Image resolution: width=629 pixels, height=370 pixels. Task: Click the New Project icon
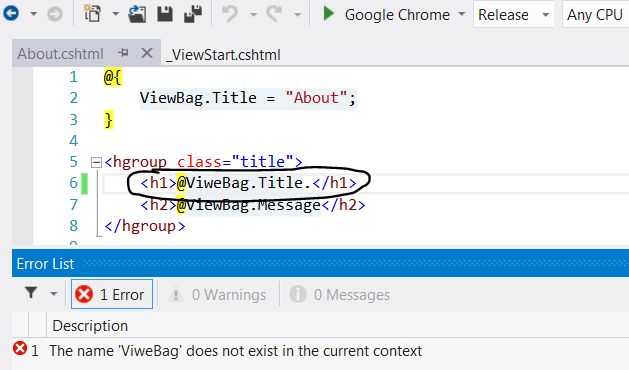(x=93, y=14)
